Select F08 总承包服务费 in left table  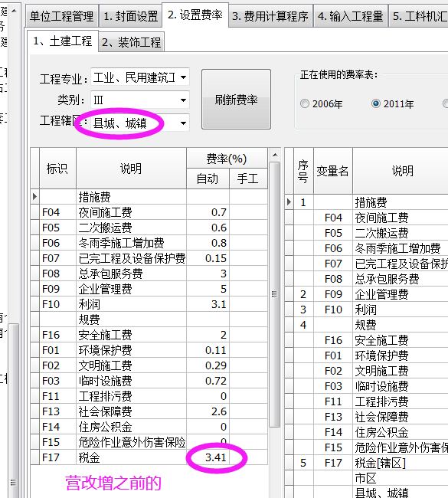[x=149, y=274]
